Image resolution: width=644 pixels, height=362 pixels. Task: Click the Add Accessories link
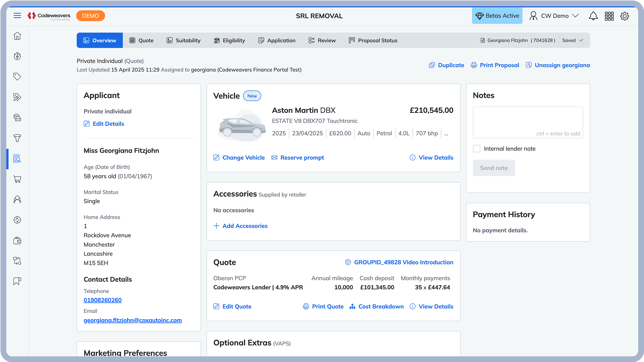pos(240,226)
